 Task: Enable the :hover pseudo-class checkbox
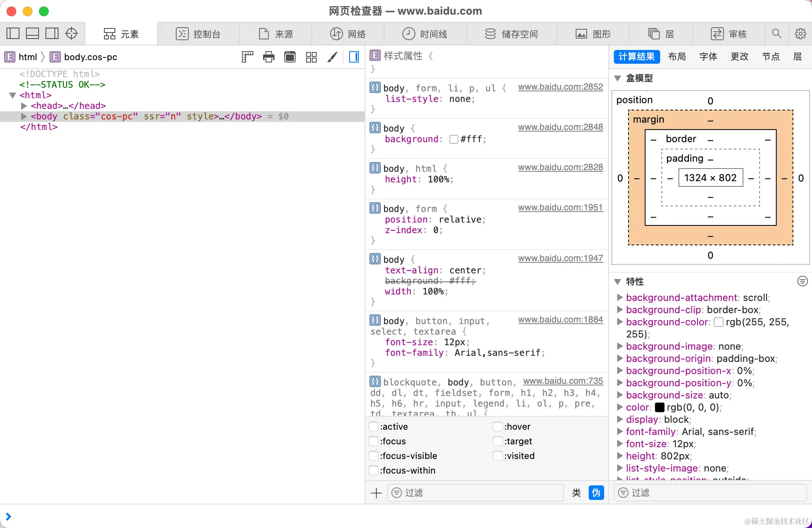pyautogui.click(x=497, y=426)
